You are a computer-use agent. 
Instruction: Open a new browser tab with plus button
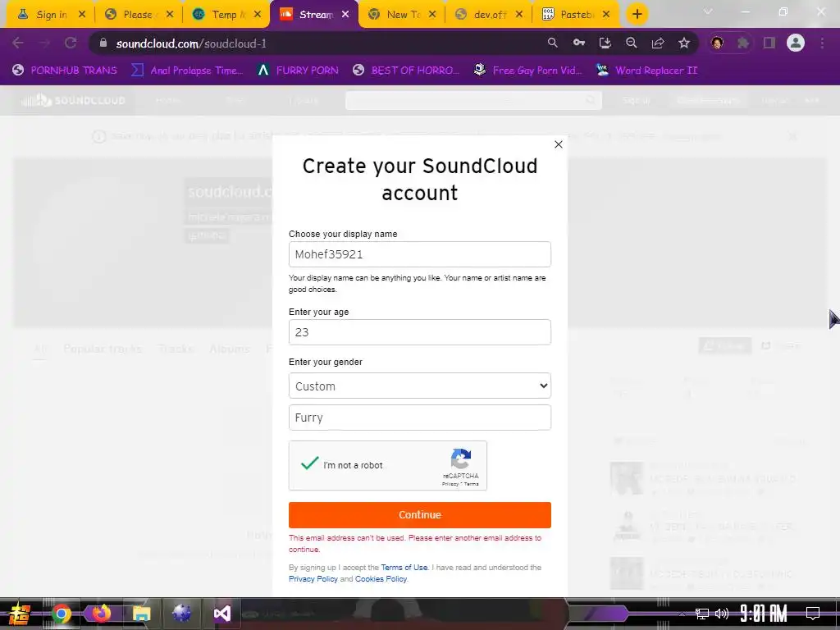(x=637, y=15)
